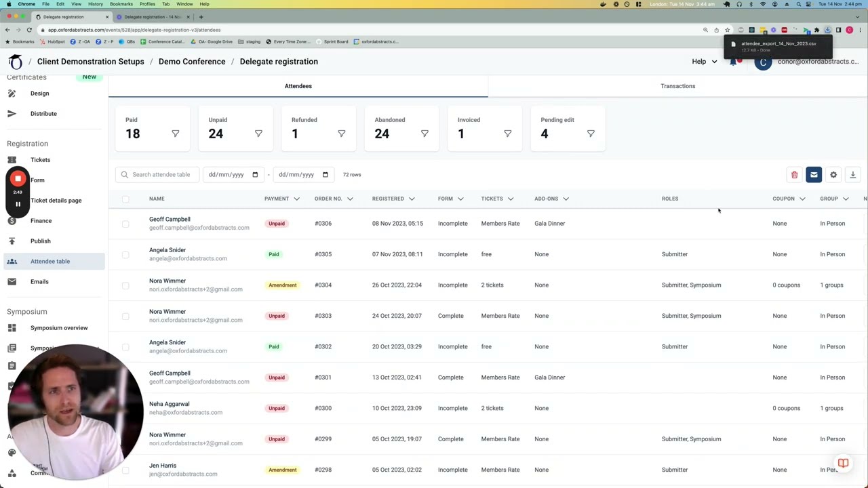
Task: Click the Design sidebar icon
Action: pos(12,94)
